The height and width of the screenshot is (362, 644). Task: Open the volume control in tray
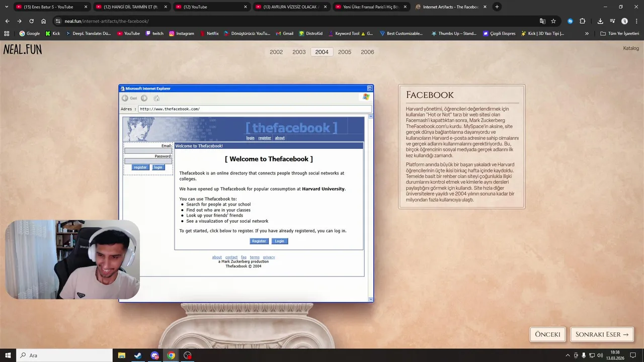tap(600, 355)
